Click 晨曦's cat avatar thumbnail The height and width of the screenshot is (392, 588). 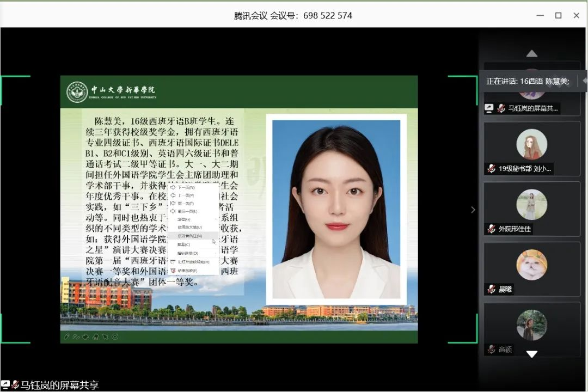(x=531, y=265)
